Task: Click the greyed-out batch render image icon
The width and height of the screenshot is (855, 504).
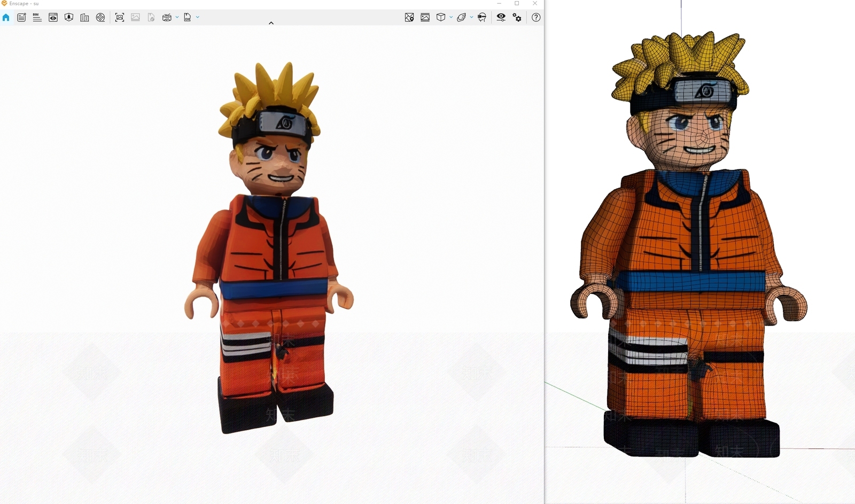Action: [x=135, y=18]
